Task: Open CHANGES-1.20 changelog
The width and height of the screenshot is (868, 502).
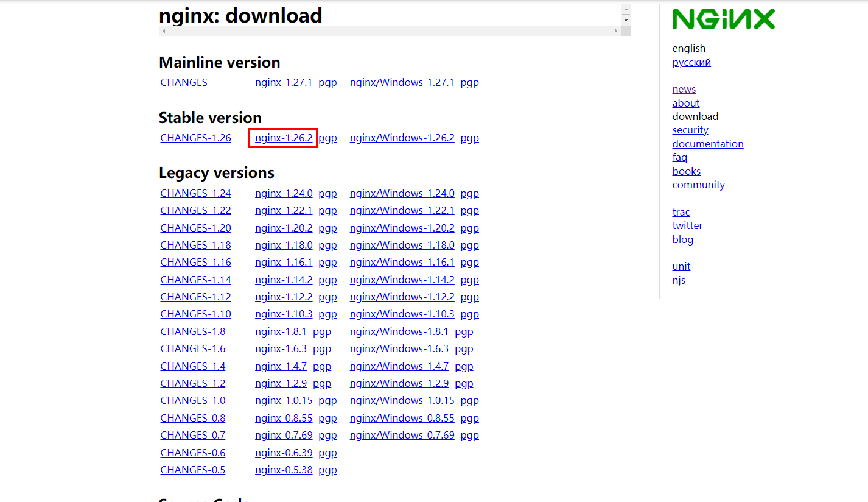Action: coord(196,228)
